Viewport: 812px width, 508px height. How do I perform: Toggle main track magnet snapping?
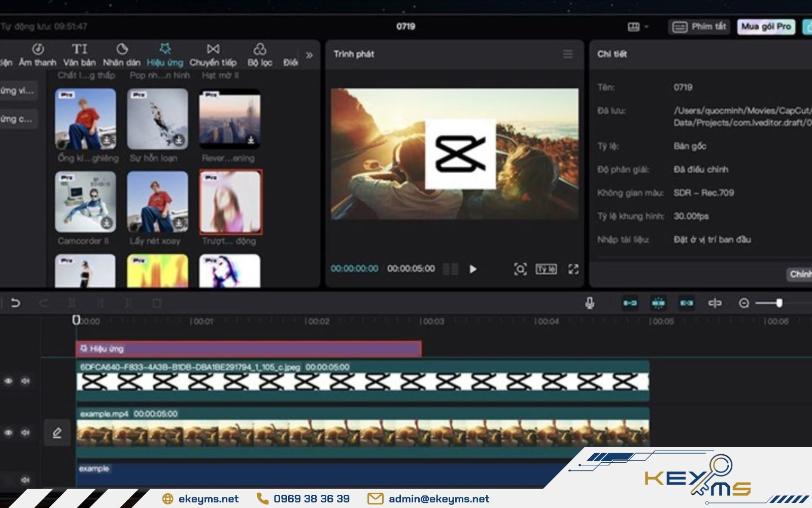click(x=630, y=303)
